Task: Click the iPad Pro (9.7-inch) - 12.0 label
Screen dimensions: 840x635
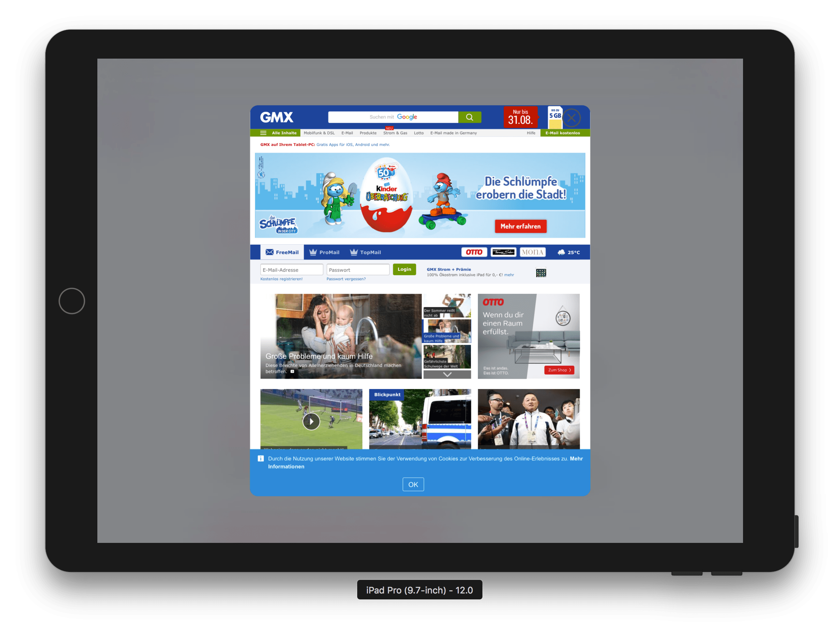Action: coord(420,590)
